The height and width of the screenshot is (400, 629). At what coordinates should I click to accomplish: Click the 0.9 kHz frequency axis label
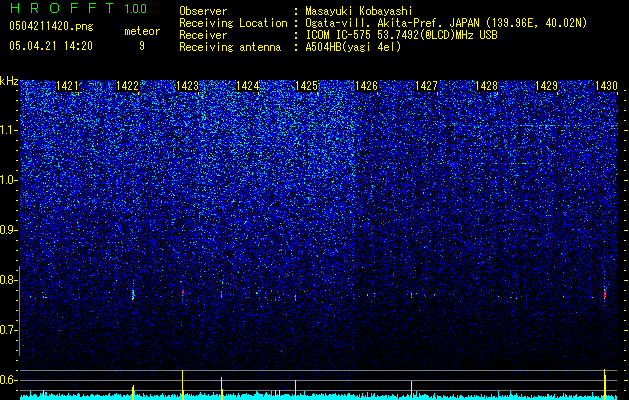pos(9,230)
